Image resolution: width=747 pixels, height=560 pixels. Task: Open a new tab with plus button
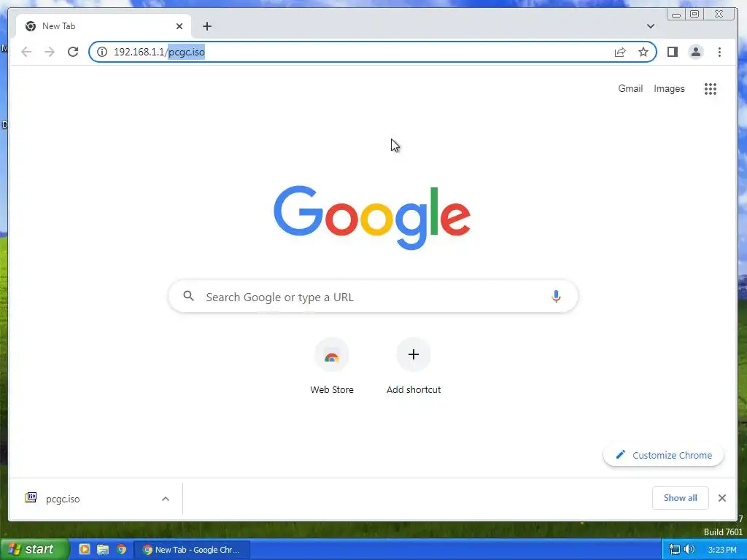tap(206, 26)
